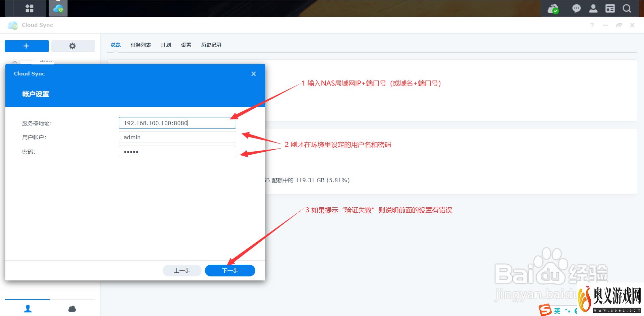Viewport: 644px width, 316px height.
Task: Click the 密码 input field
Action: point(177,152)
